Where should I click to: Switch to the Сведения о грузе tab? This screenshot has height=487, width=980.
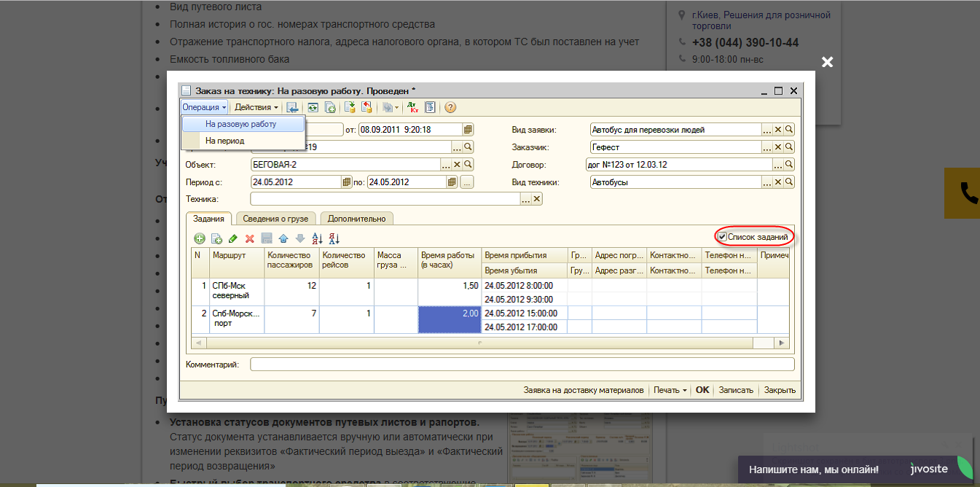pyautogui.click(x=277, y=219)
